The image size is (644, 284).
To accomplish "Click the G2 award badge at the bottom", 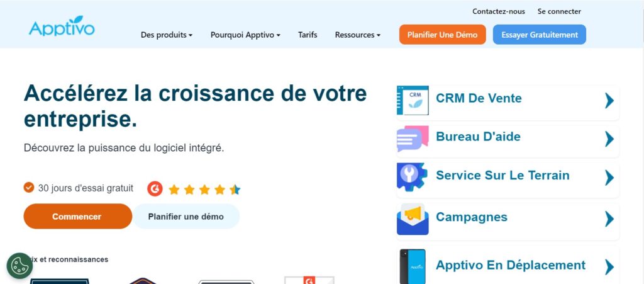I will [309, 280].
